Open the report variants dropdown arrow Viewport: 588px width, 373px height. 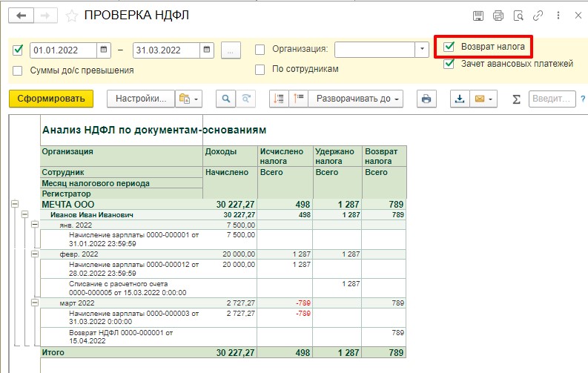tap(196, 99)
